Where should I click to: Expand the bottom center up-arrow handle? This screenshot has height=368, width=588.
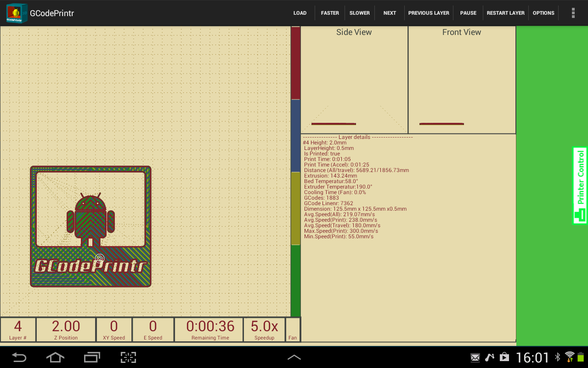(x=294, y=357)
